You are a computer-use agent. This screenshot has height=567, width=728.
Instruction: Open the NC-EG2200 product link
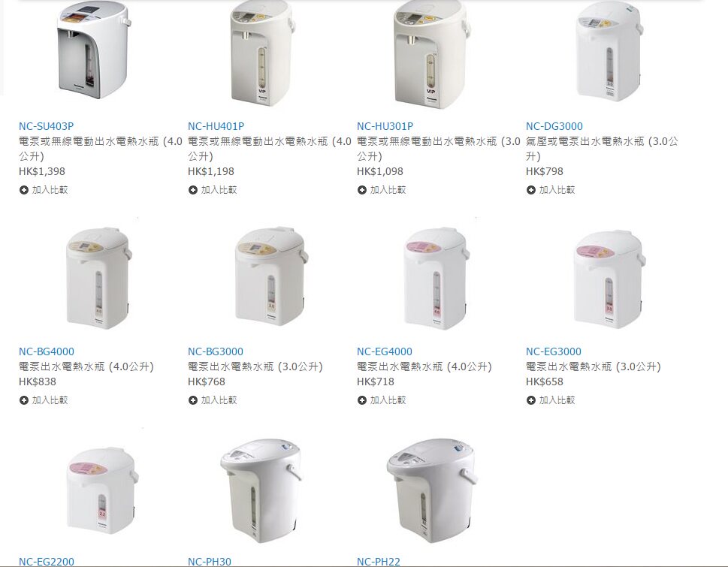(47, 562)
